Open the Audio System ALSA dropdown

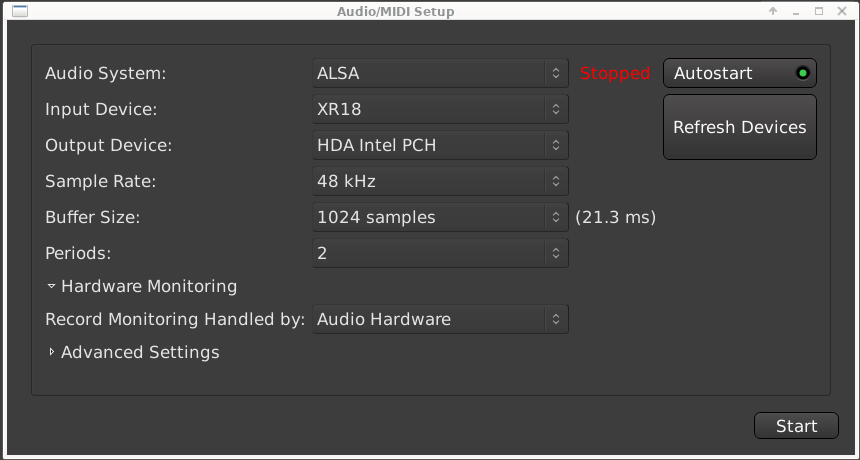[441, 73]
